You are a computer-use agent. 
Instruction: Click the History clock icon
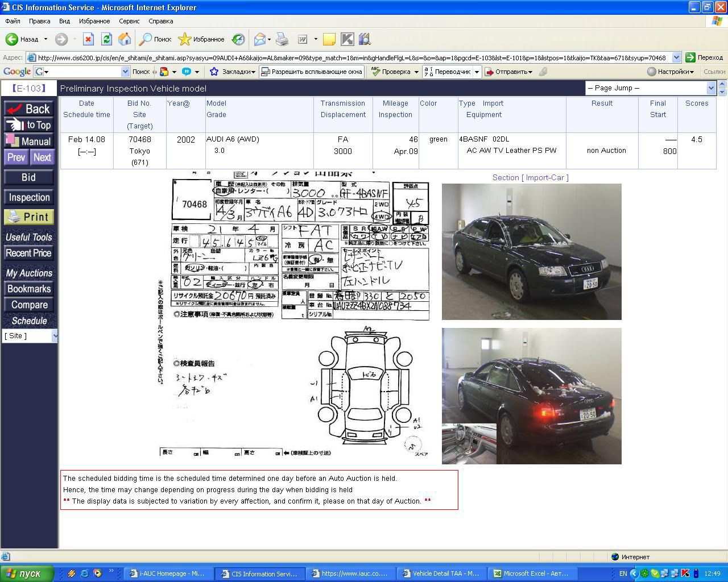239,39
